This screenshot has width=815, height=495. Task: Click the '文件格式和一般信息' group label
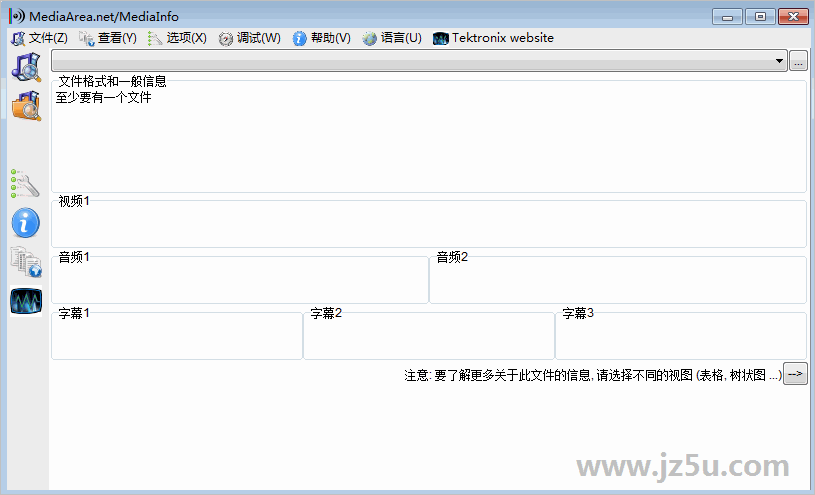point(112,81)
